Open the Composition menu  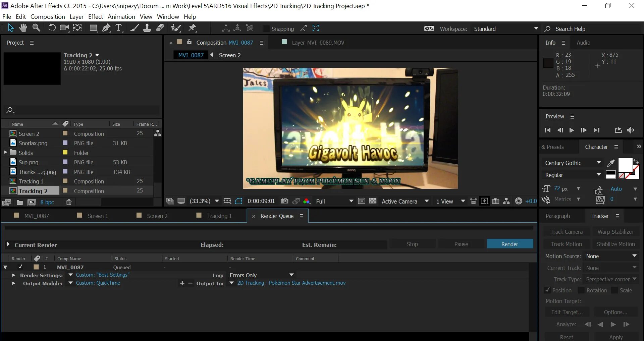pyautogui.click(x=48, y=16)
